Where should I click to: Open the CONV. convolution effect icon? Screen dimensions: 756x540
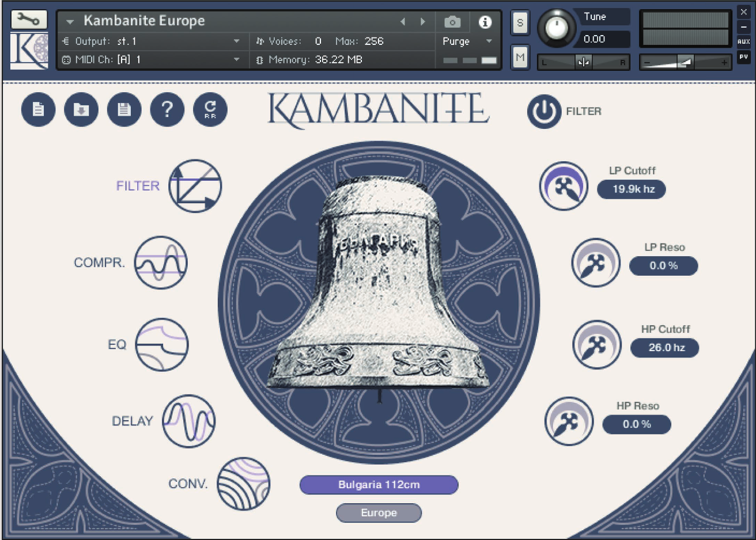(x=244, y=484)
